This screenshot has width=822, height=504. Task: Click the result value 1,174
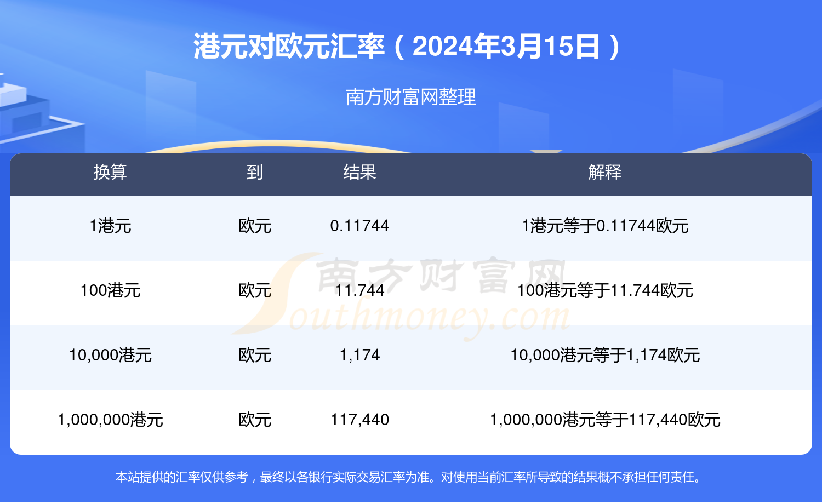point(359,355)
